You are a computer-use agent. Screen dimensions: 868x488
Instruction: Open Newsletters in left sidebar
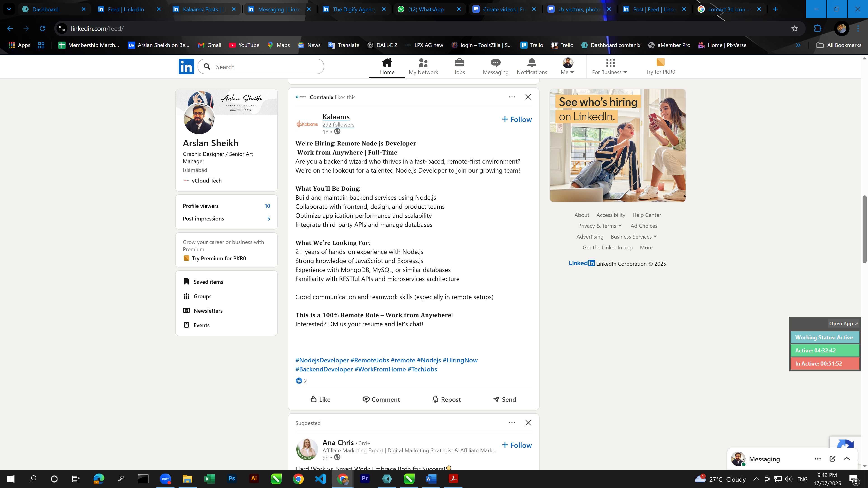[203, 311]
